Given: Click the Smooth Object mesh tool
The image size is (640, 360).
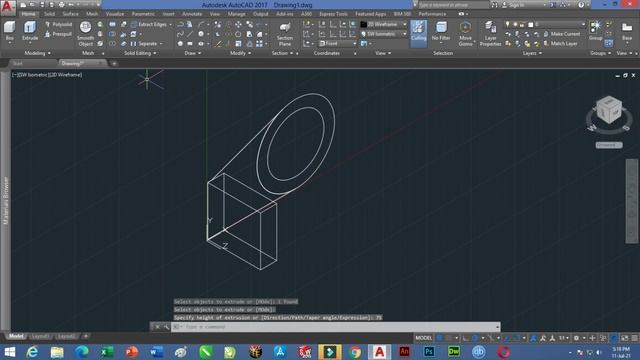Looking at the screenshot, I should coord(85,33).
